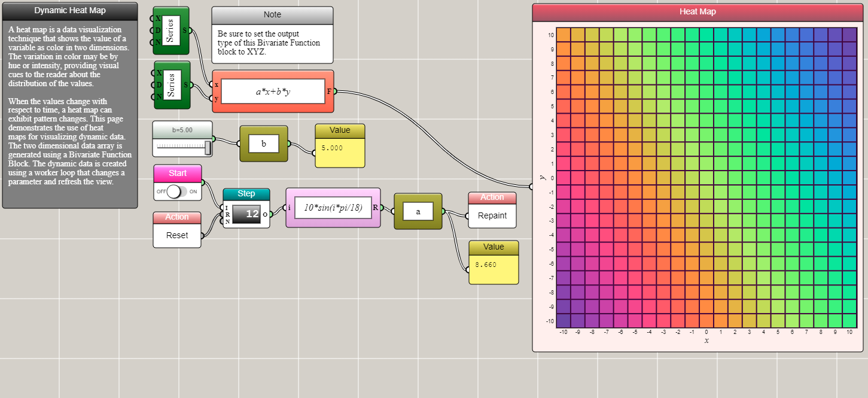Click the Dynamic Heat Map title bar
The height and width of the screenshot is (398, 868).
click(x=69, y=11)
